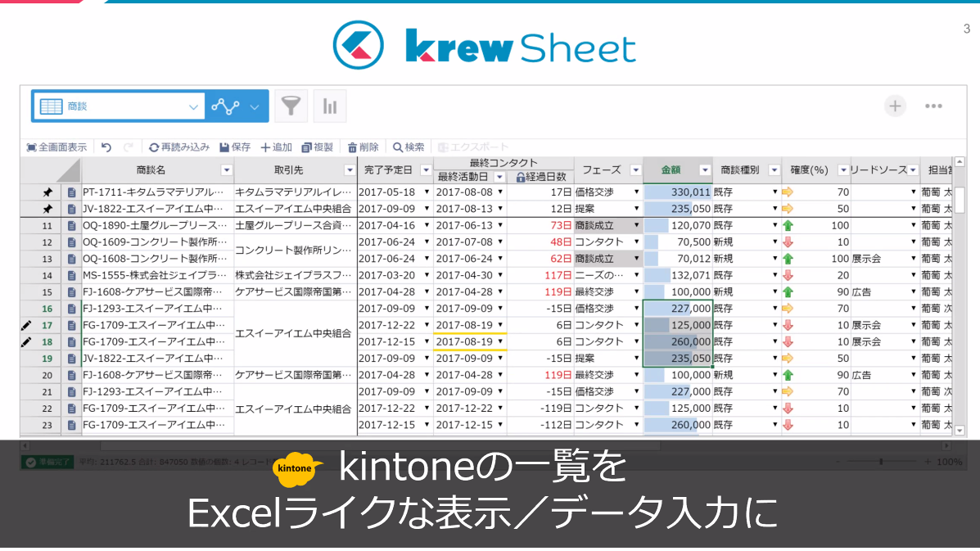
Task: Reload data using the 再読み込み icon
Action: point(174,147)
